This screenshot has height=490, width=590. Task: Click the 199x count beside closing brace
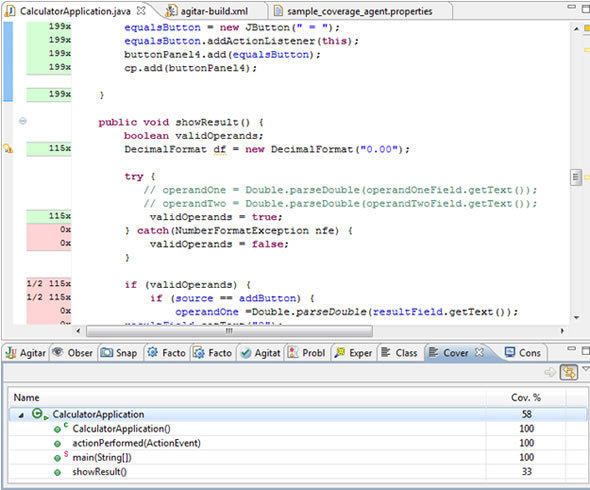click(x=59, y=94)
